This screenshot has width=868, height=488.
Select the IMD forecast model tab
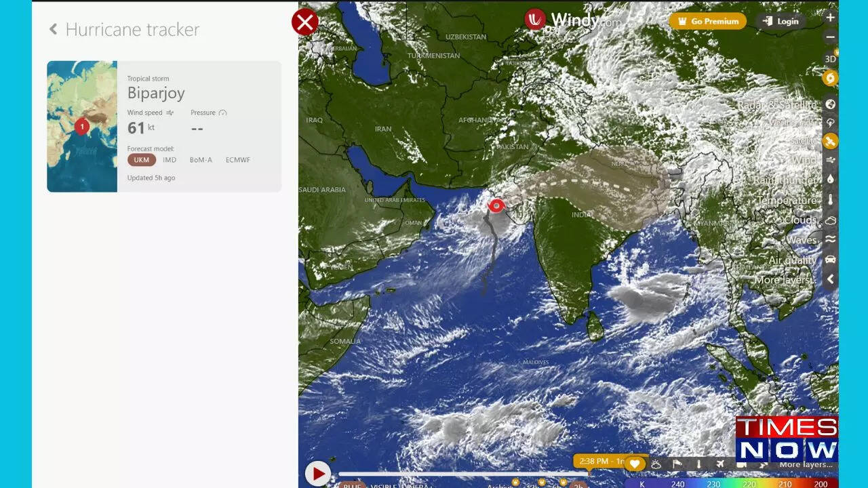click(x=170, y=159)
